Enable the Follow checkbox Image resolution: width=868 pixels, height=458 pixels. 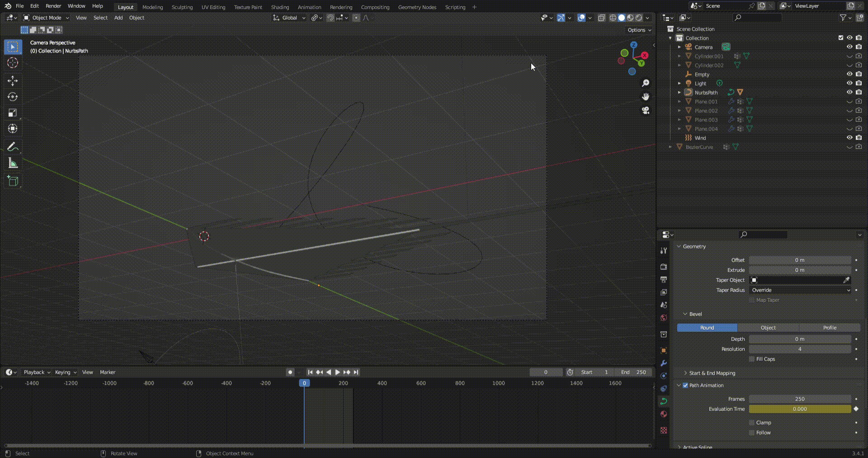pos(752,433)
